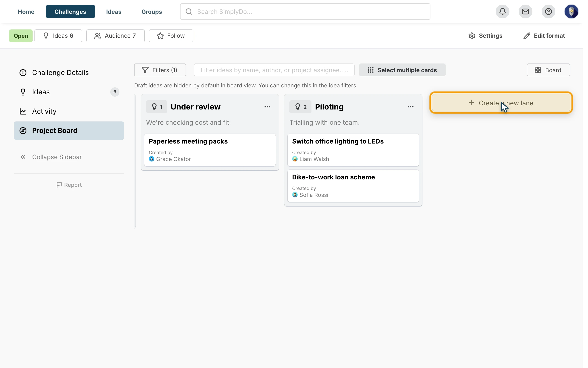Image resolution: width=588 pixels, height=368 pixels.
Task: Click Grace Okafor's avatar on Paperless meeting packs
Action: tap(151, 159)
